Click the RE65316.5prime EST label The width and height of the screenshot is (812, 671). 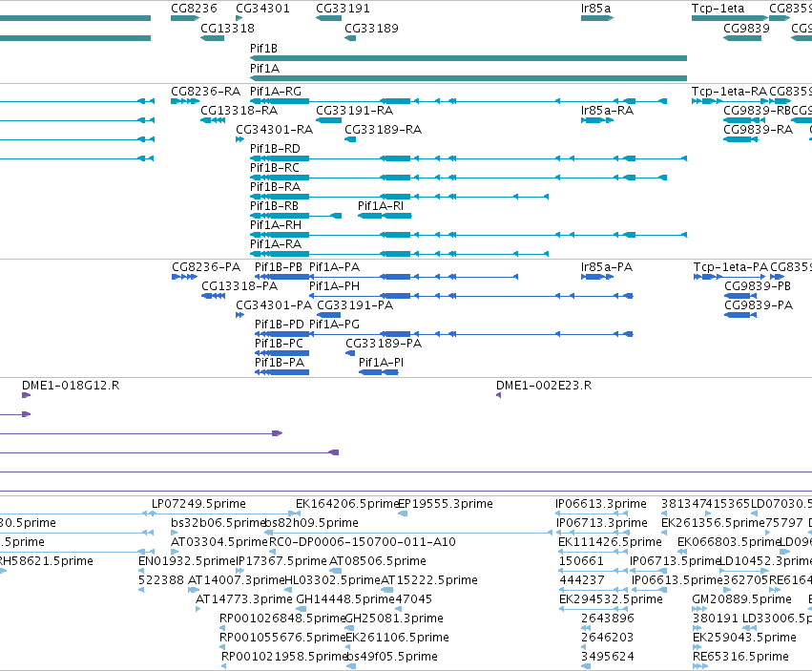coord(740,657)
